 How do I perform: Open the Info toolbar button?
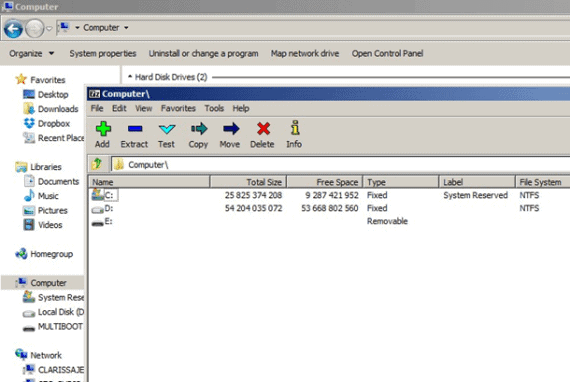pyautogui.click(x=294, y=134)
